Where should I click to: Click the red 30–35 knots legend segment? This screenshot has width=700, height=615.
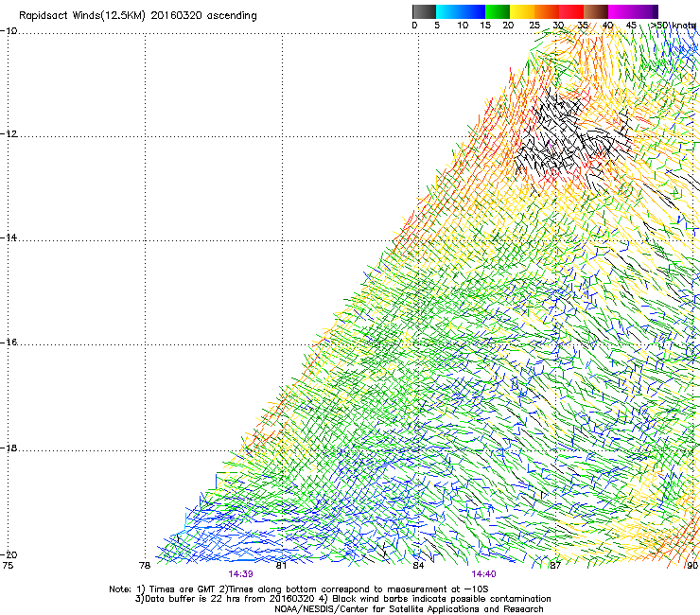[571, 11]
